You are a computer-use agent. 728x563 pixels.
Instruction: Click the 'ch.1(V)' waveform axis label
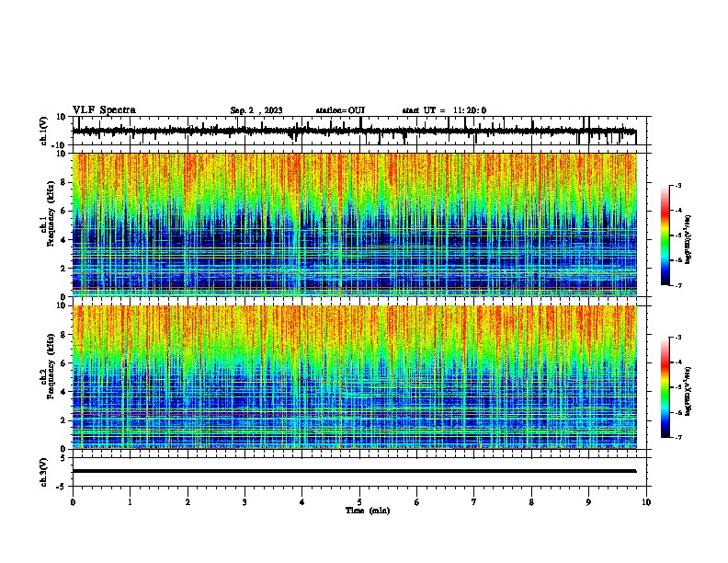(44, 131)
